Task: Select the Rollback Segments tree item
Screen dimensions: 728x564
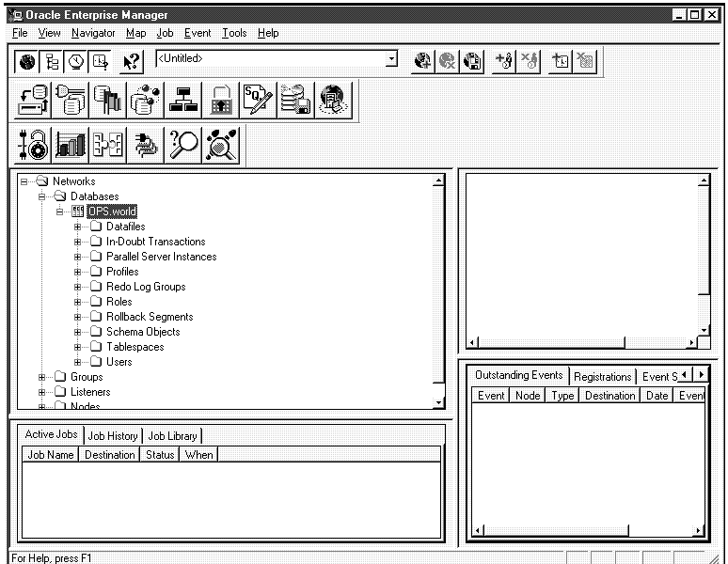Action: click(150, 317)
